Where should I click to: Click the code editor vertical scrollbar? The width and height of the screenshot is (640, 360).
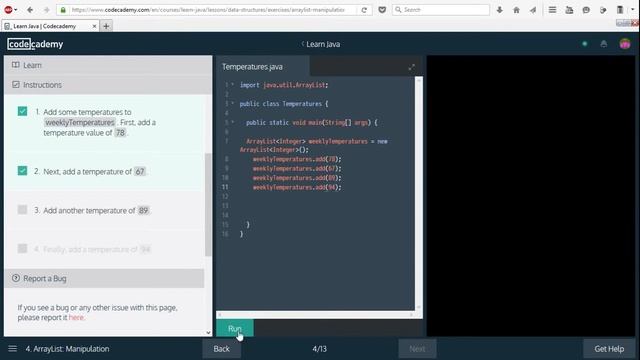[418, 194]
